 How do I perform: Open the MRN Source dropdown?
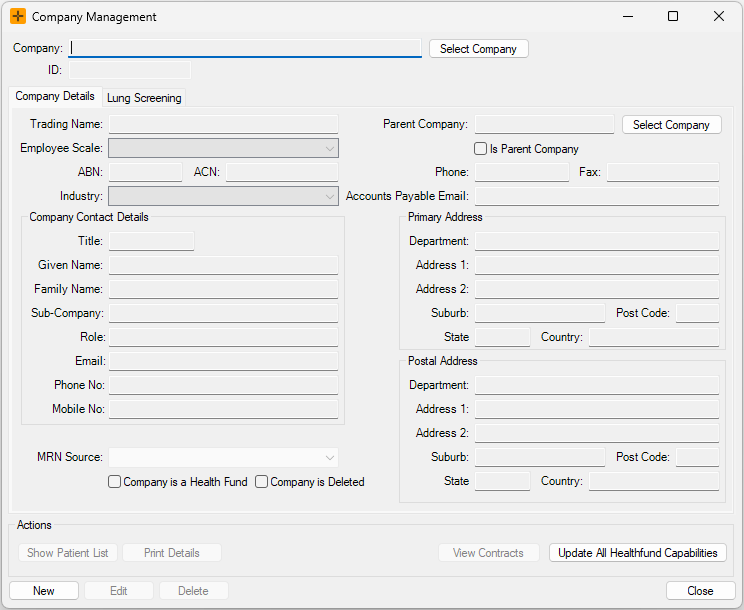pyautogui.click(x=223, y=458)
